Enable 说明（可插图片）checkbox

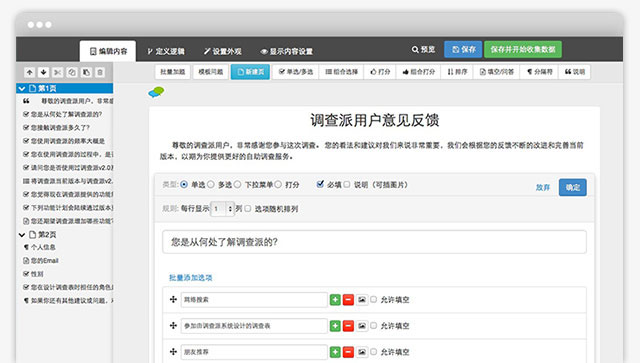pos(347,185)
